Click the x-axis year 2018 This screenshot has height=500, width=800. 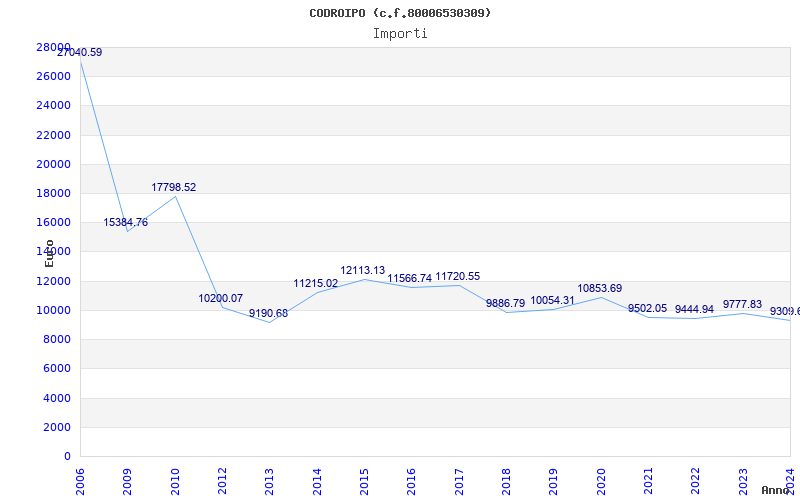[506, 482]
